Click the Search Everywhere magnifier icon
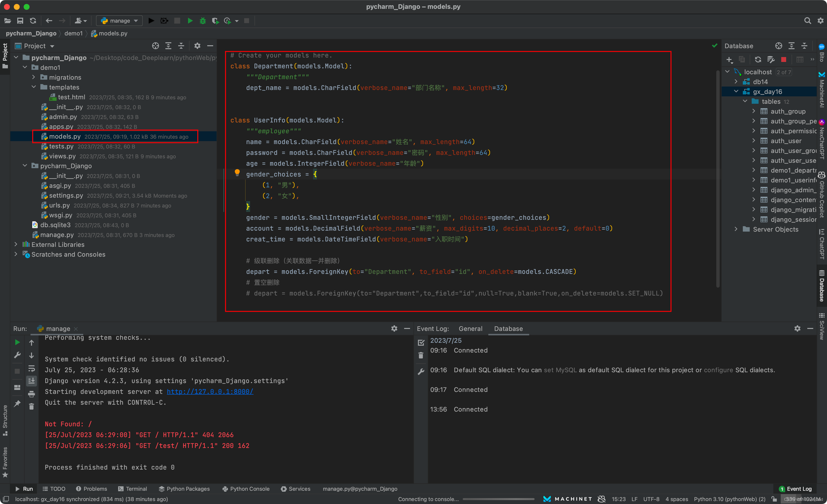This screenshot has width=827, height=504. 807,21
